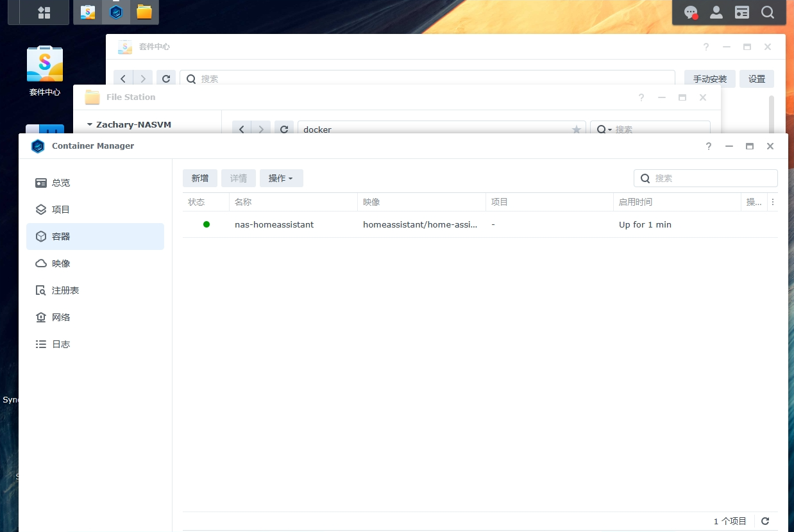Open the 网络 network page
Screen dimensions: 794x532
pyautogui.click(x=95, y=317)
